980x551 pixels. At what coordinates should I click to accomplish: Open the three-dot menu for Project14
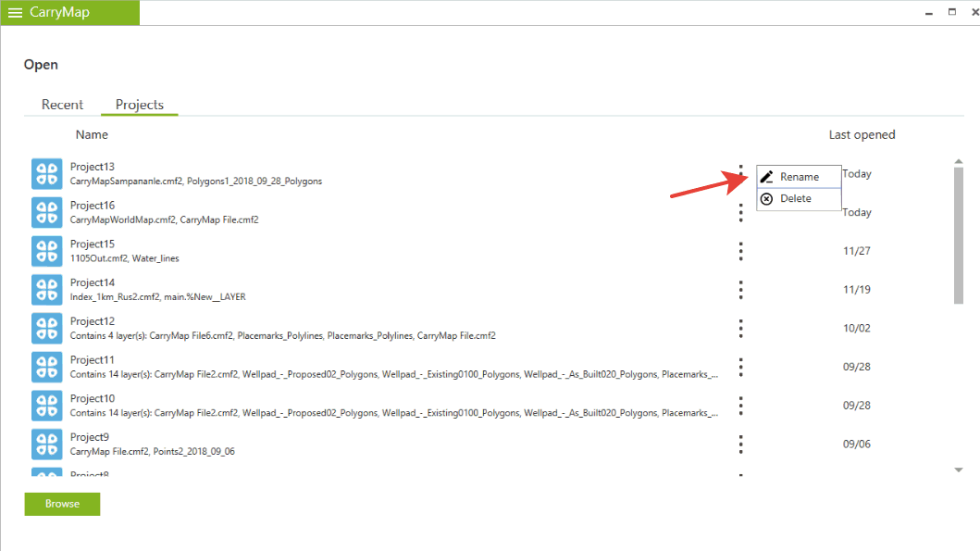coord(740,290)
